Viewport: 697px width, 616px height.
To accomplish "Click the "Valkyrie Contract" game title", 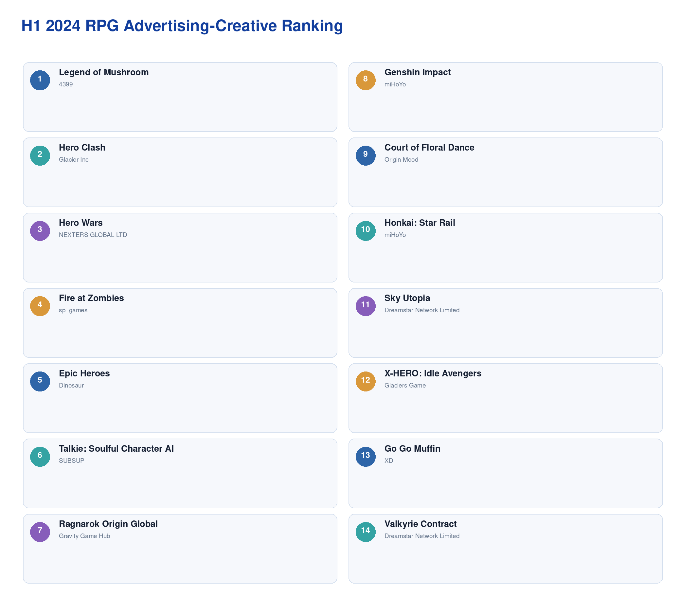I will point(421,525).
